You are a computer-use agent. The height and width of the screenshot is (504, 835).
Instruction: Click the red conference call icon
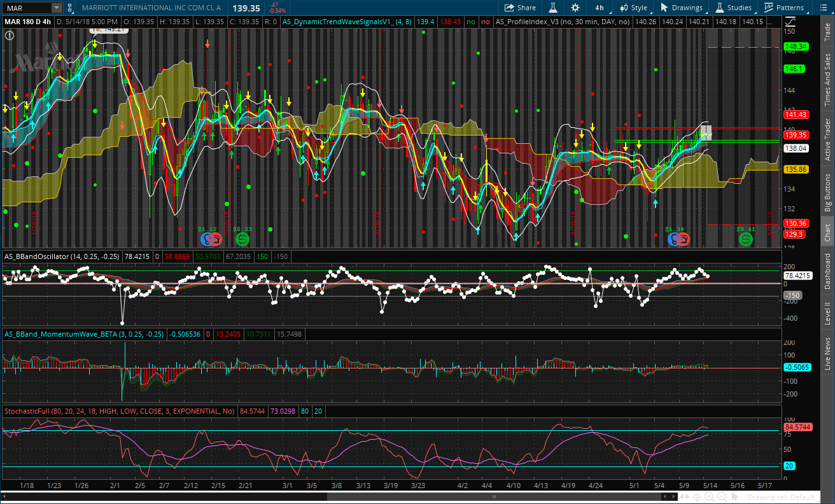point(215,239)
